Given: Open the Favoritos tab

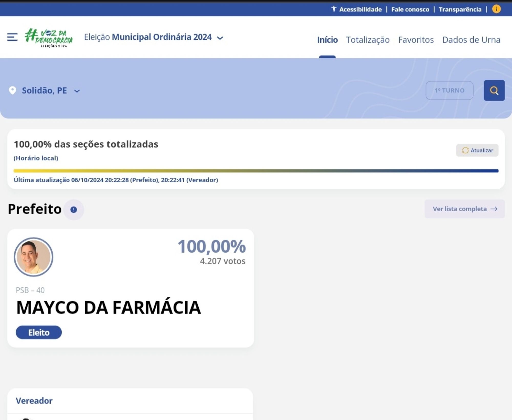Looking at the screenshot, I should (416, 40).
